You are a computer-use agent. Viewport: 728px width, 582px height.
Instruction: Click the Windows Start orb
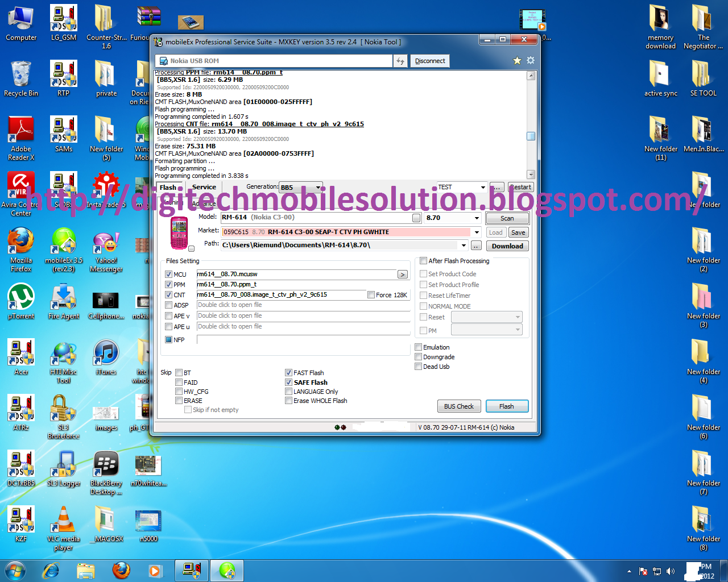coord(15,570)
